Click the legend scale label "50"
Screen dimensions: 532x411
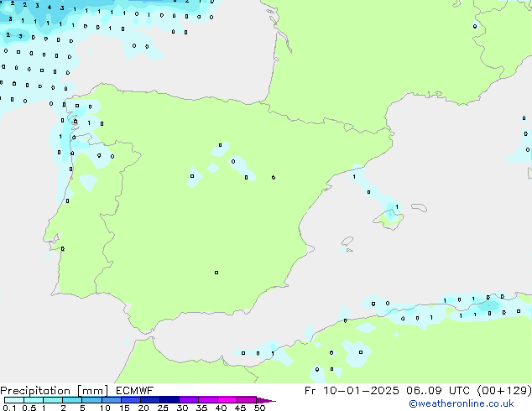tap(259, 408)
